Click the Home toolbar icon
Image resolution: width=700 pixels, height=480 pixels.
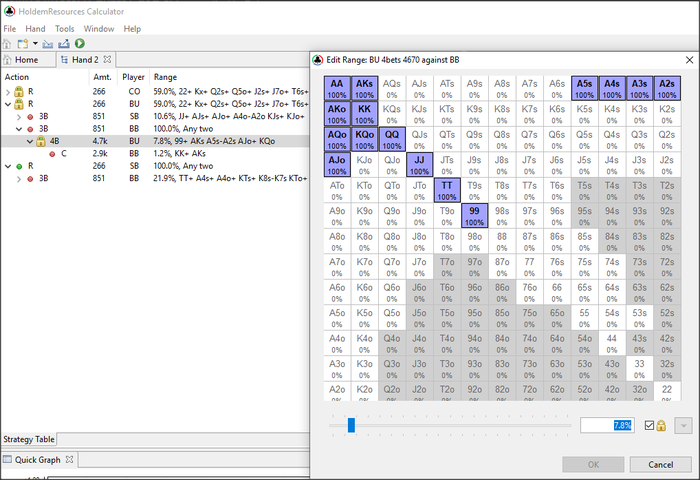pyautogui.click(x=7, y=44)
